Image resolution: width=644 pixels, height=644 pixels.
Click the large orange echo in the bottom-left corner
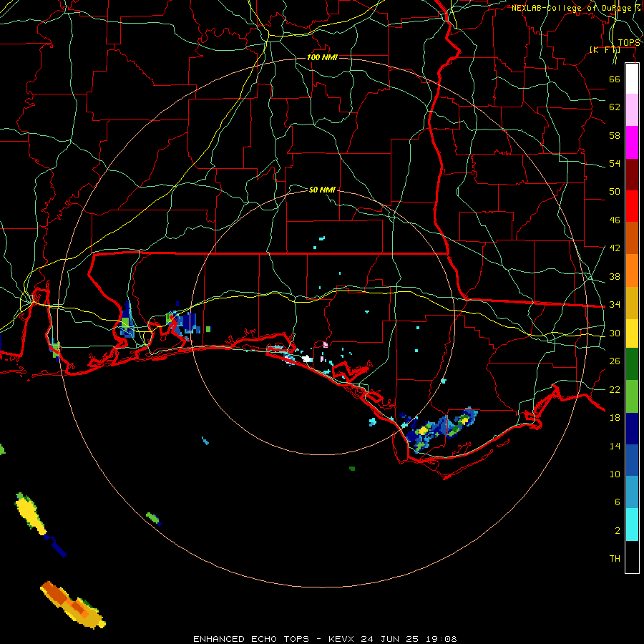click(72, 605)
